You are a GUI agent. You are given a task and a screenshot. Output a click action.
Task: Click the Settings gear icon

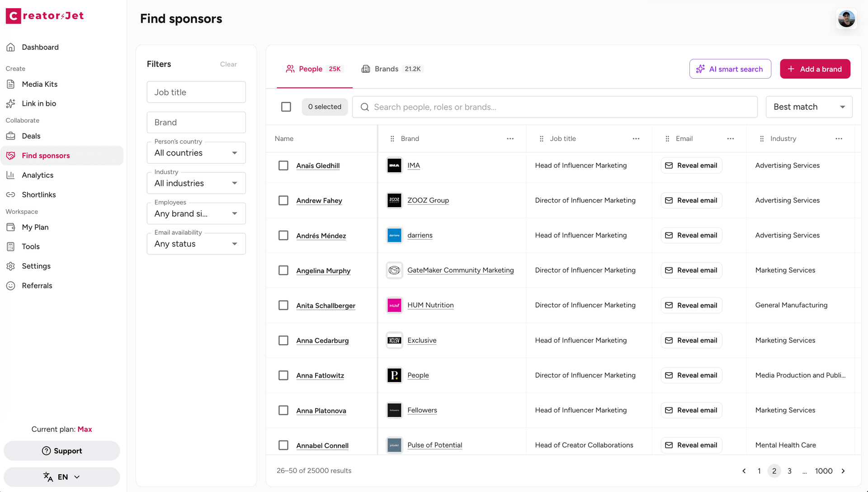(11, 266)
